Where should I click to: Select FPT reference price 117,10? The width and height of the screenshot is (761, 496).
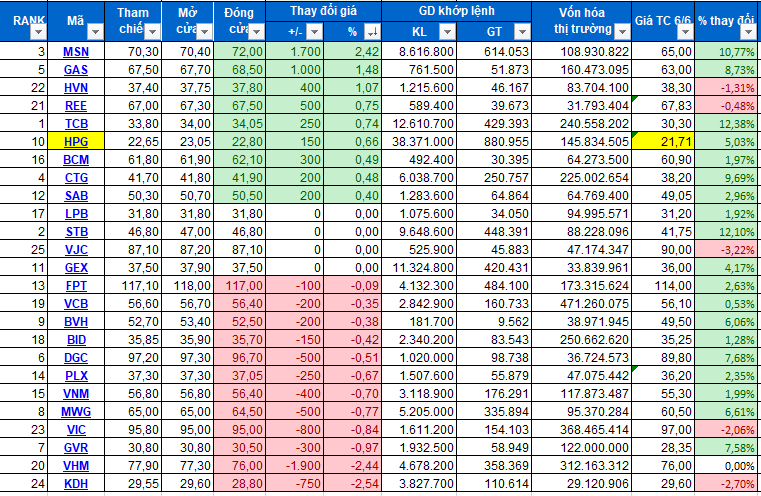[x=133, y=285]
